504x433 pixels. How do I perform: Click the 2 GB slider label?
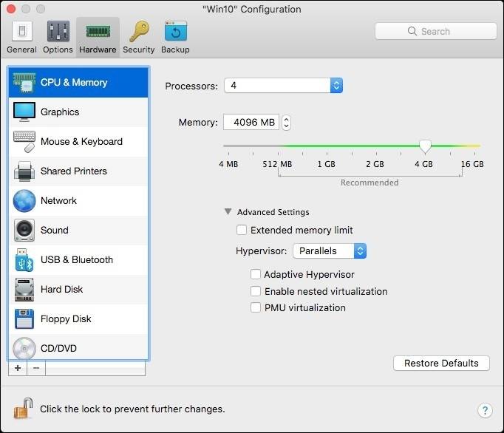375,164
